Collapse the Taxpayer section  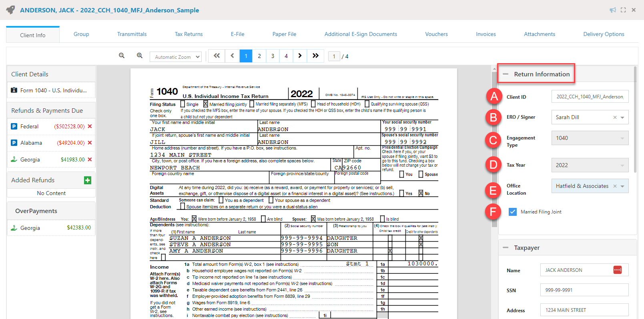click(506, 248)
